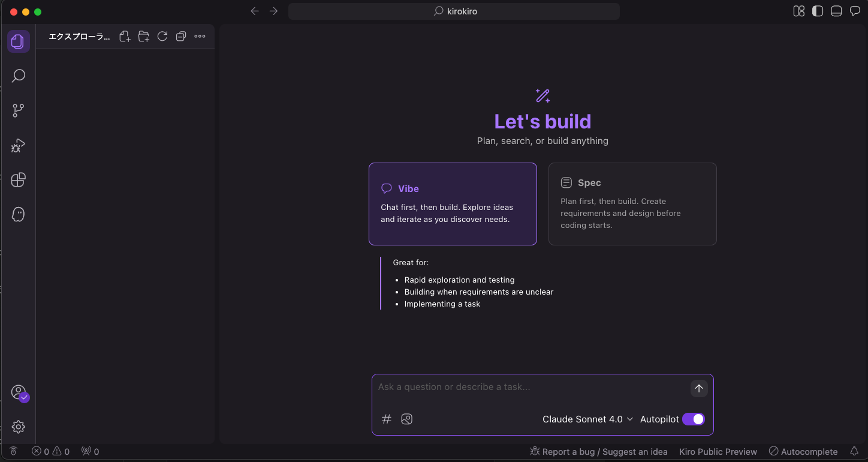Click Kiro Public Preview status item

point(718,452)
